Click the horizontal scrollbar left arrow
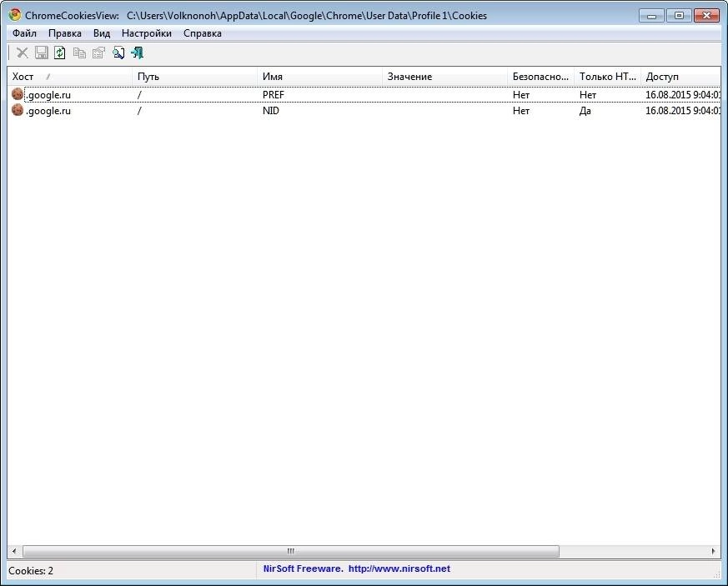This screenshot has width=728, height=586. click(x=14, y=551)
